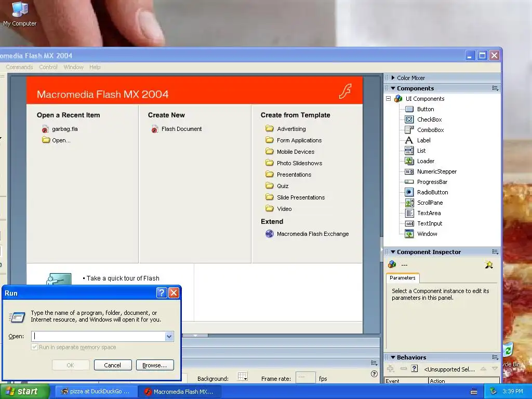Open the Component Inspector panel options menu icon
The width and height of the screenshot is (532, 399).
tap(495, 252)
